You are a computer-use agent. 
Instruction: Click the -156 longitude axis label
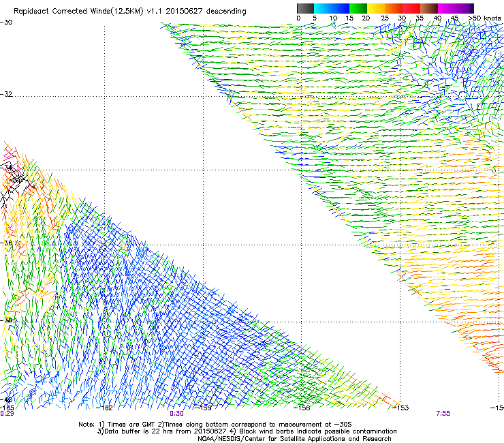pyautogui.click(x=302, y=408)
